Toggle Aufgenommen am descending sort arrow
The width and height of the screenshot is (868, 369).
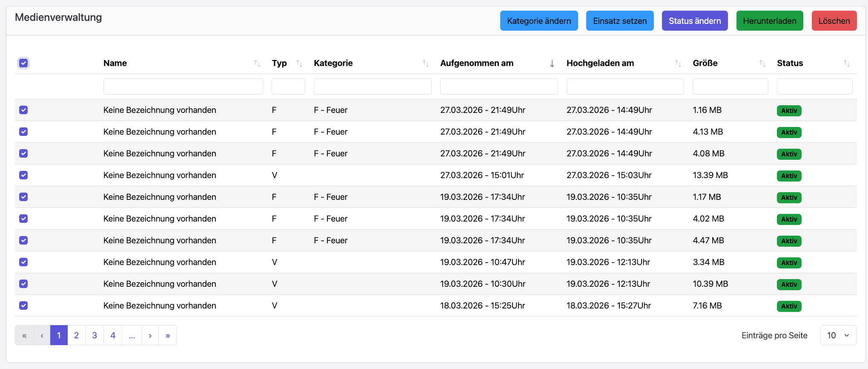click(x=552, y=63)
